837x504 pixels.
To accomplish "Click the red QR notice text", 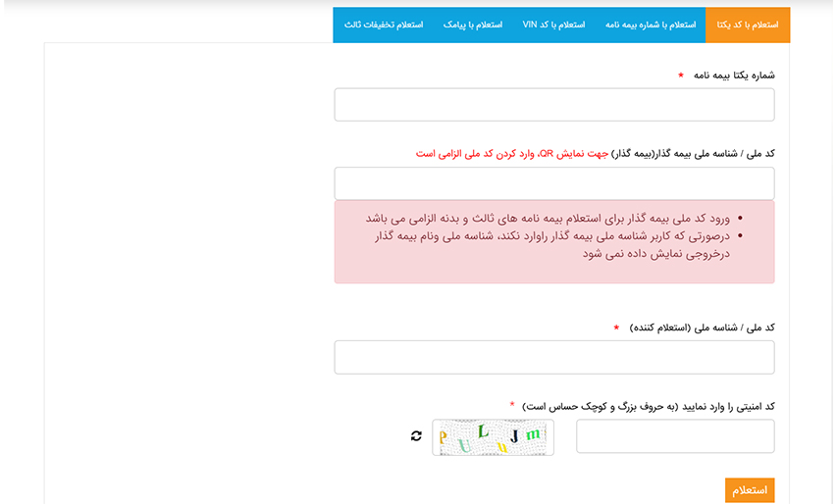I will (x=512, y=154).
